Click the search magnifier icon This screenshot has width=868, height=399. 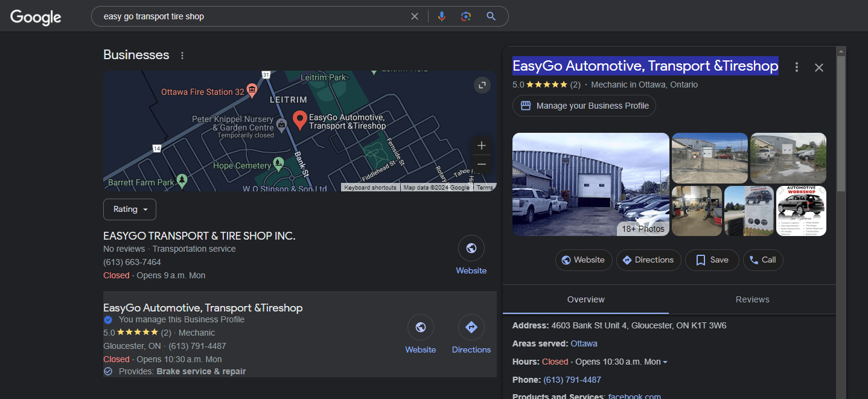[491, 16]
